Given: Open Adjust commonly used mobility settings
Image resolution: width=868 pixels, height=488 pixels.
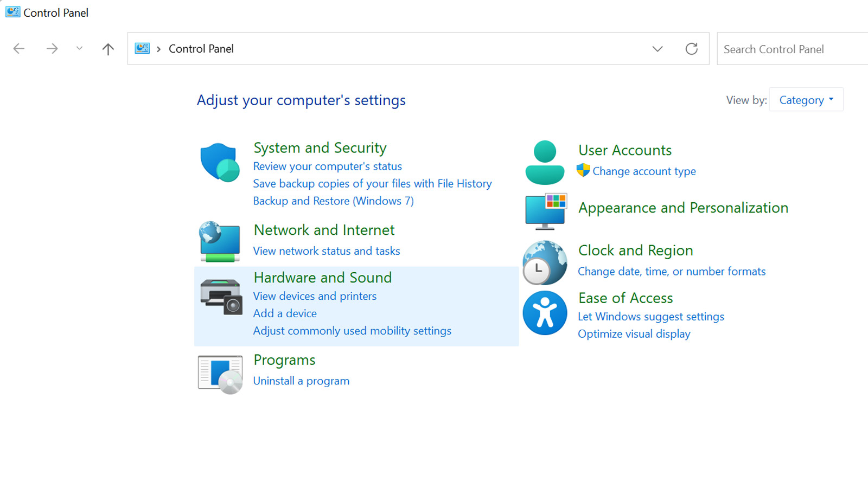Looking at the screenshot, I should coord(352,331).
